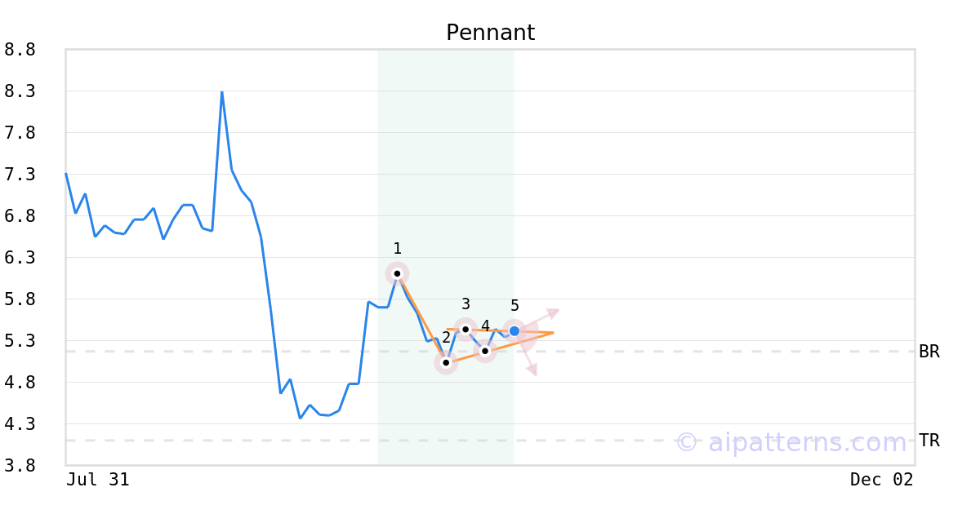Click the 6.3 y-axis tick label
The width and height of the screenshot is (980, 514).
click(20, 258)
